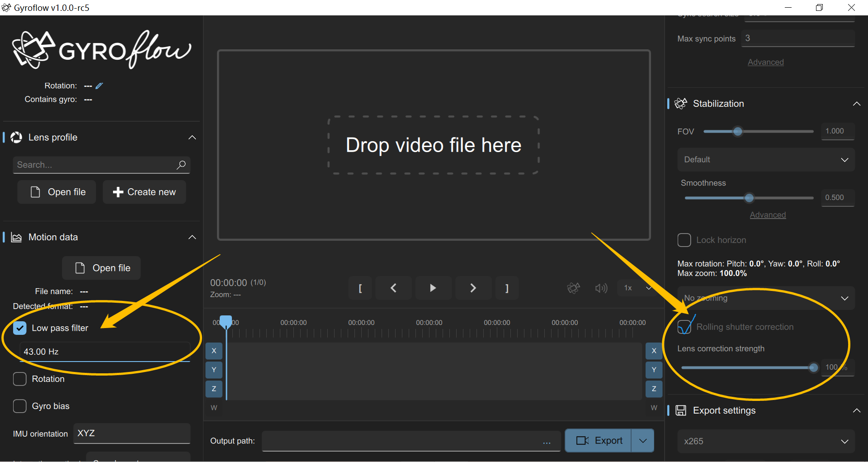Step to previous frame
This screenshot has height=462, width=868.
(x=393, y=288)
